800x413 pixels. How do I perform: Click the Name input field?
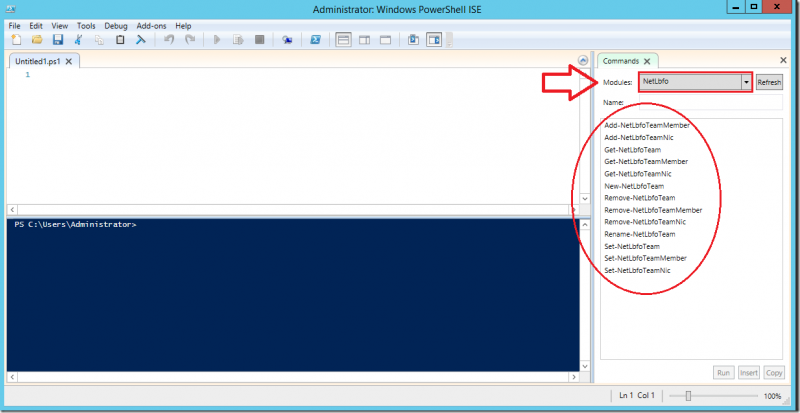click(711, 102)
